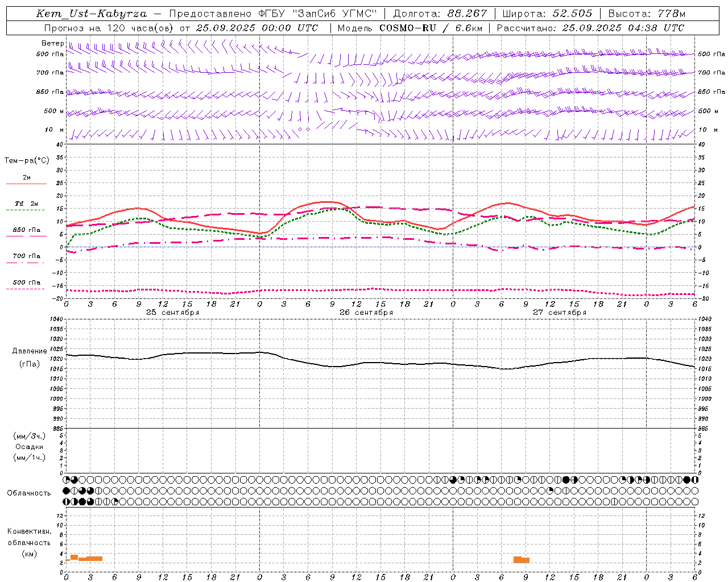Click the orange convective cloud bar on 25 сентября
728x582 pixels.
click(84, 558)
